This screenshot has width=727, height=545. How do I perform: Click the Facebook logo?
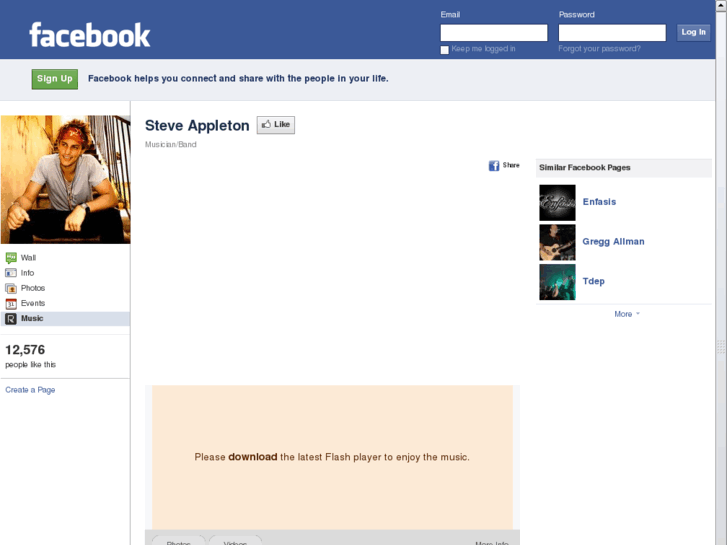pos(90,35)
